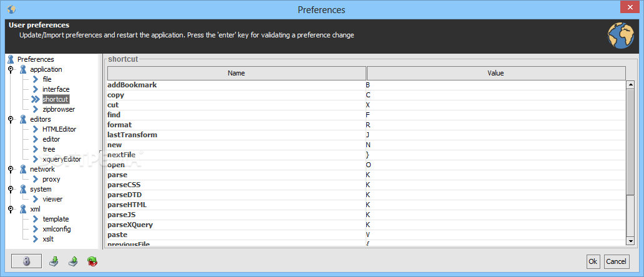Select the find name cell
This screenshot has width=644, height=277.
click(x=236, y=115)
